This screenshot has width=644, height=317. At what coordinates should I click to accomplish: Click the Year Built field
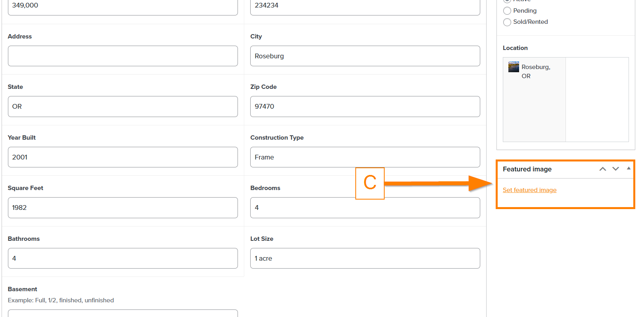123,157
